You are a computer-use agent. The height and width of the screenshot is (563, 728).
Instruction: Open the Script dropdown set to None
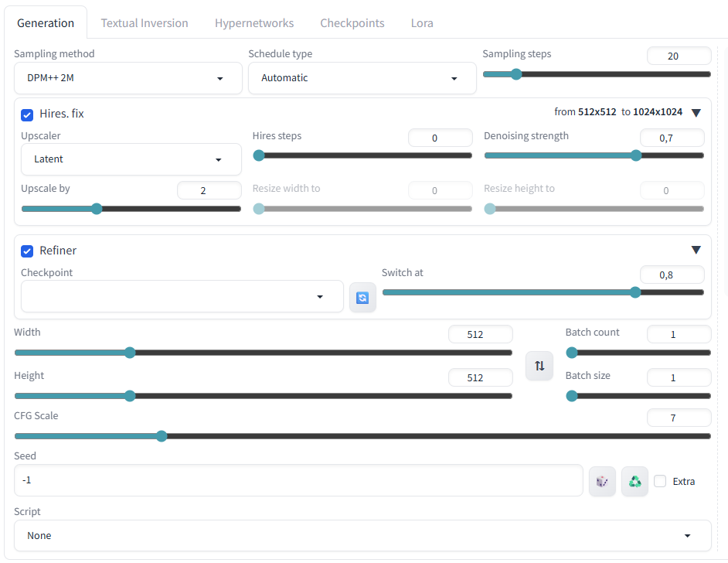(x=362, y=535)
